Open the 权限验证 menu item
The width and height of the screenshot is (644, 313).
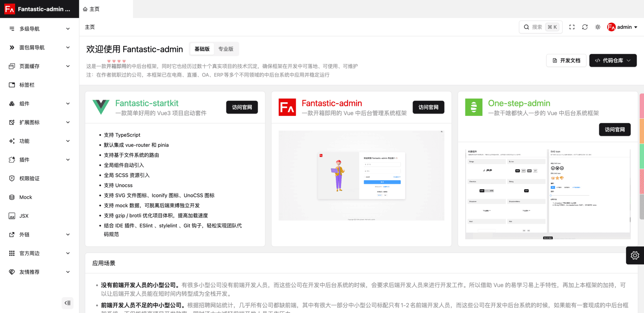pos(29,178)
